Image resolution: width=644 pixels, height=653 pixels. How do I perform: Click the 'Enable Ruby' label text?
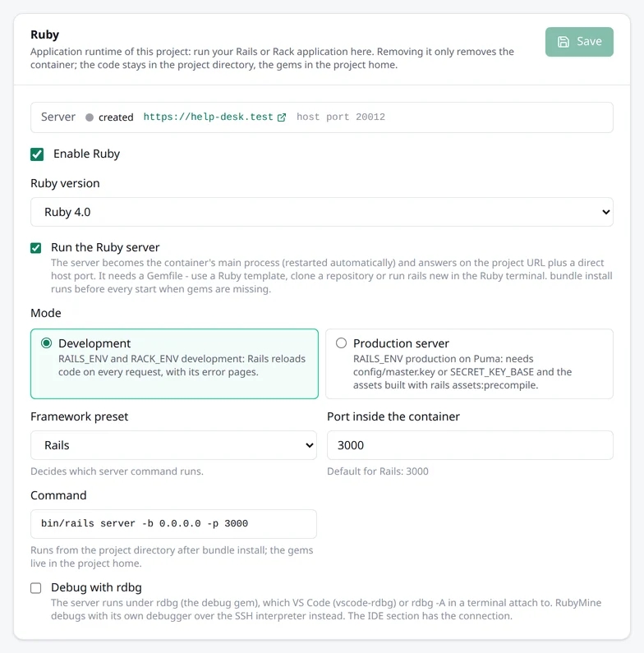tap(86, 154)
